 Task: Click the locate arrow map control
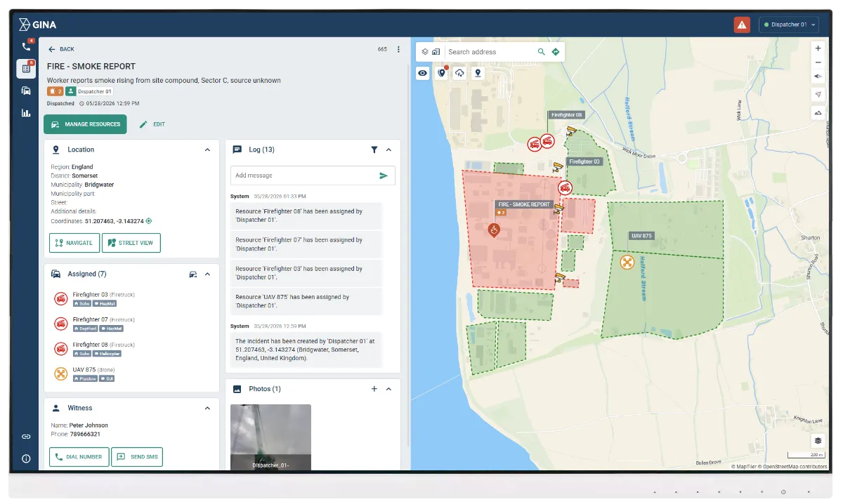click(818, 94)
